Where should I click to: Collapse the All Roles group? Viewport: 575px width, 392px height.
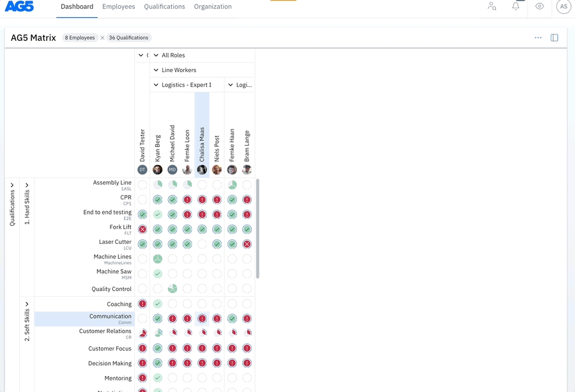pyautogui.click(x=156, y=56)
